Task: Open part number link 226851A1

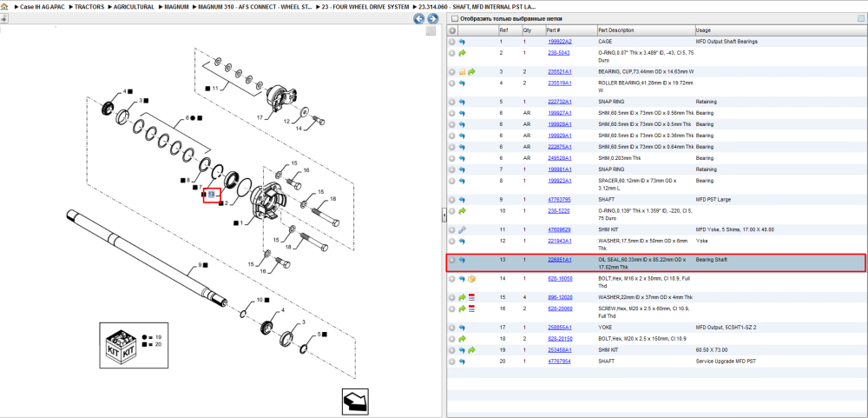Action: point(559,260)
